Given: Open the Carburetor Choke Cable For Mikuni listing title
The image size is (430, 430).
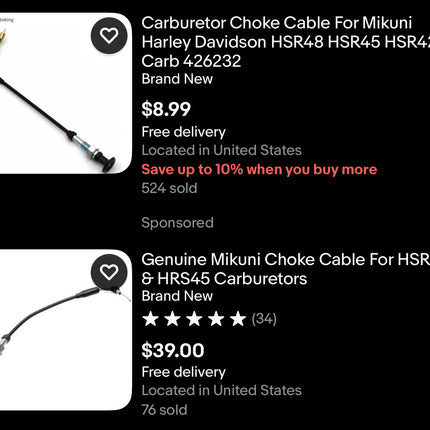Looking at the screenshot, I should [286, 42].
